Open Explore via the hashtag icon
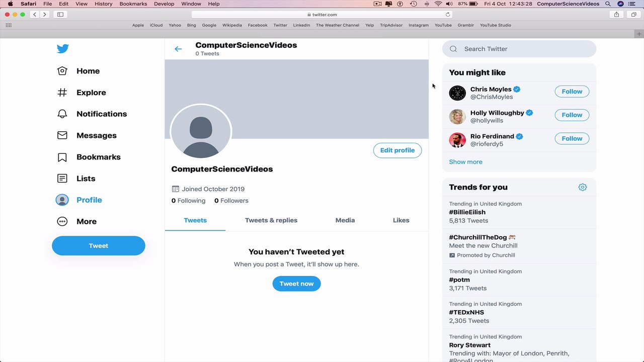Image resolution: width=644 pixels, height=362 pixels. tap(62, 93)
